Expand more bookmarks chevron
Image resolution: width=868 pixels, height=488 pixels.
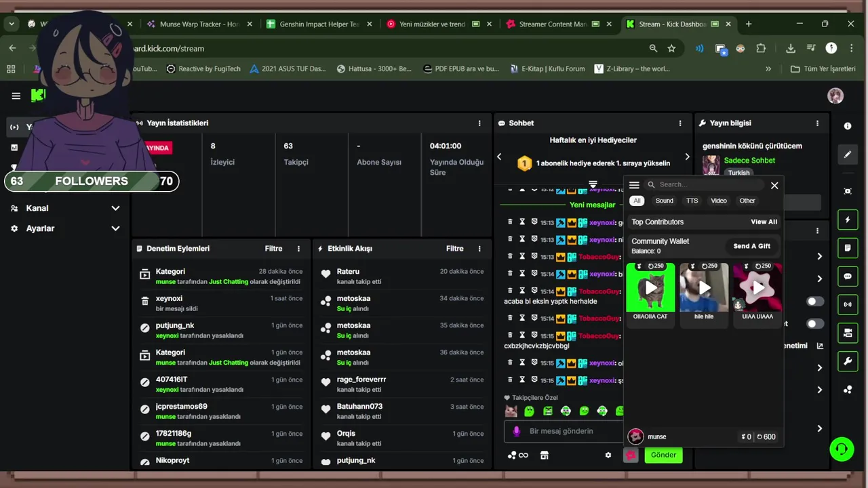click(768, 68)
